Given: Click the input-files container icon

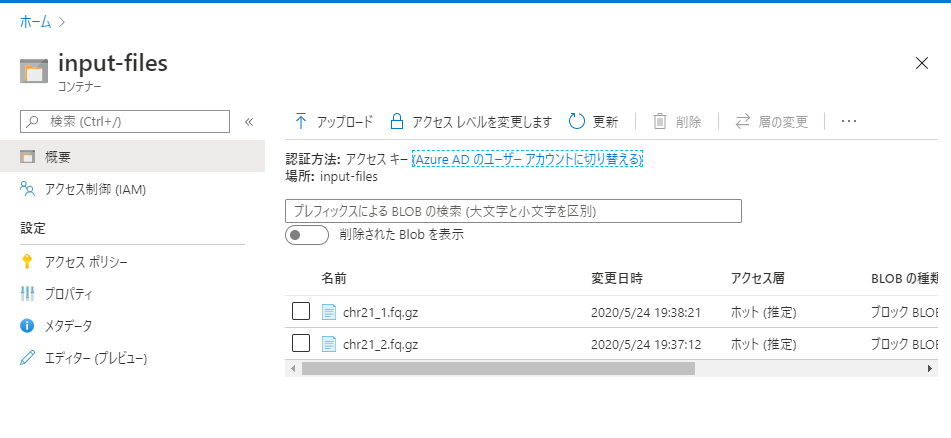Looking at the screenshot, I should tap(33, 71).
